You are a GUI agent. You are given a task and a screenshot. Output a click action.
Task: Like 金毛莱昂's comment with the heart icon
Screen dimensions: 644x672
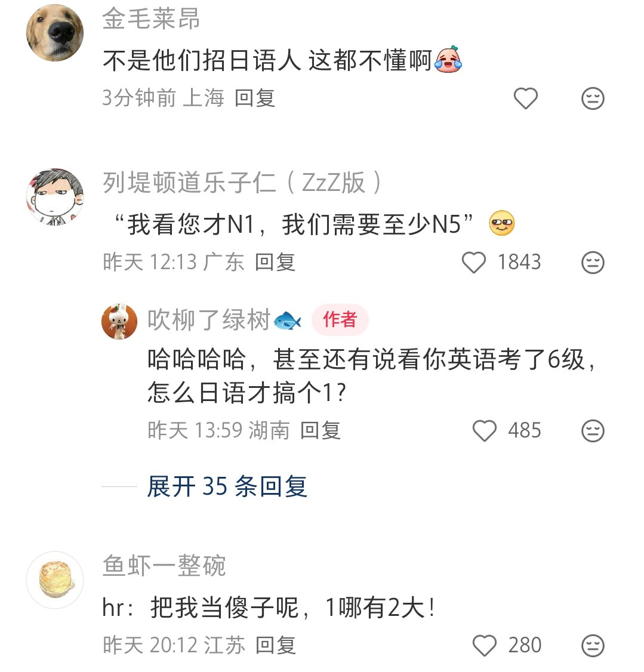tap(525, 97)
